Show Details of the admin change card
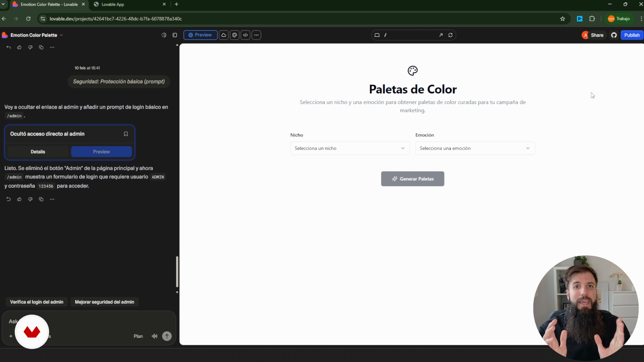 [x=38, y=152]
